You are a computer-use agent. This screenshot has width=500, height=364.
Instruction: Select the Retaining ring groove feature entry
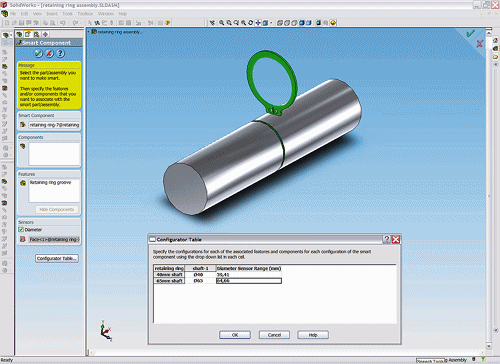50,182
